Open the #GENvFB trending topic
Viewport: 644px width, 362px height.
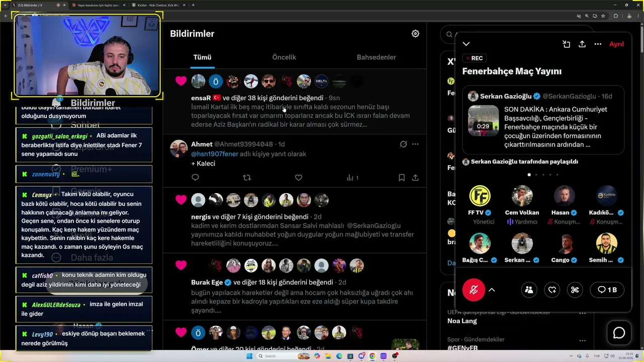462,348
